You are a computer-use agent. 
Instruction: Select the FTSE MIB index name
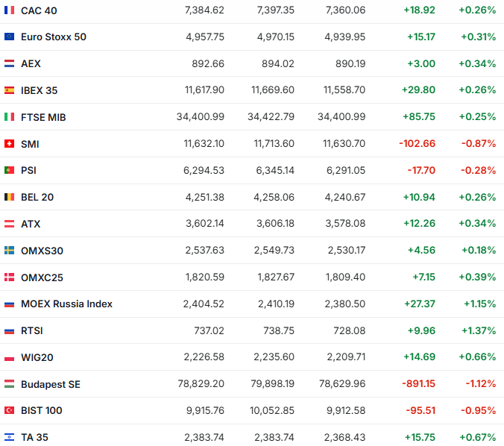(43, 117)
